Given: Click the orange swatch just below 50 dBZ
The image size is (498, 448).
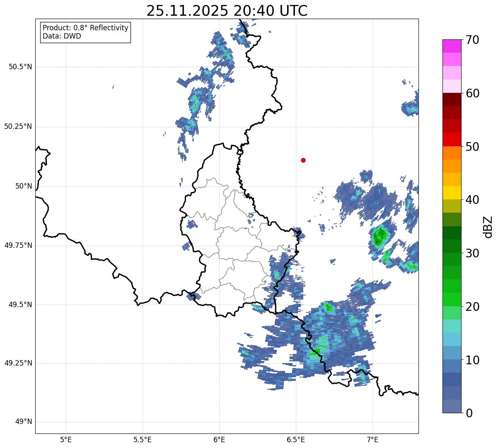Looking at the screenshot, I should point(452,153).
